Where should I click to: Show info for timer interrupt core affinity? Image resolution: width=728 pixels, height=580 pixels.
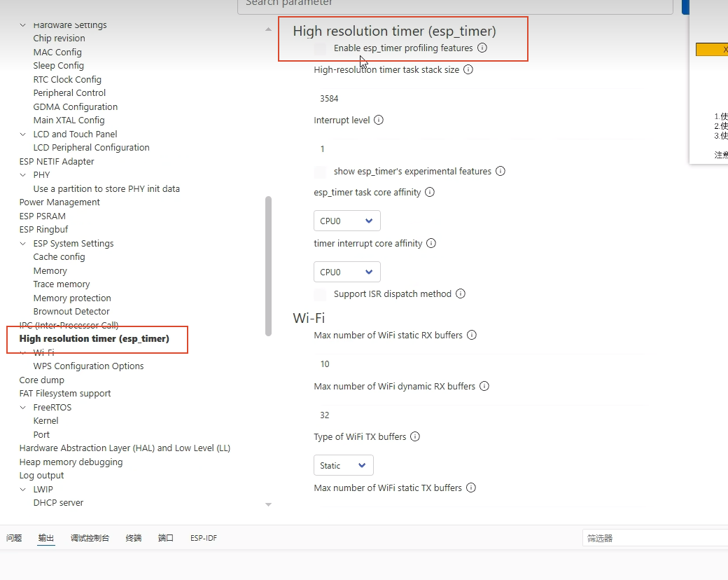[x=431, y=244]
